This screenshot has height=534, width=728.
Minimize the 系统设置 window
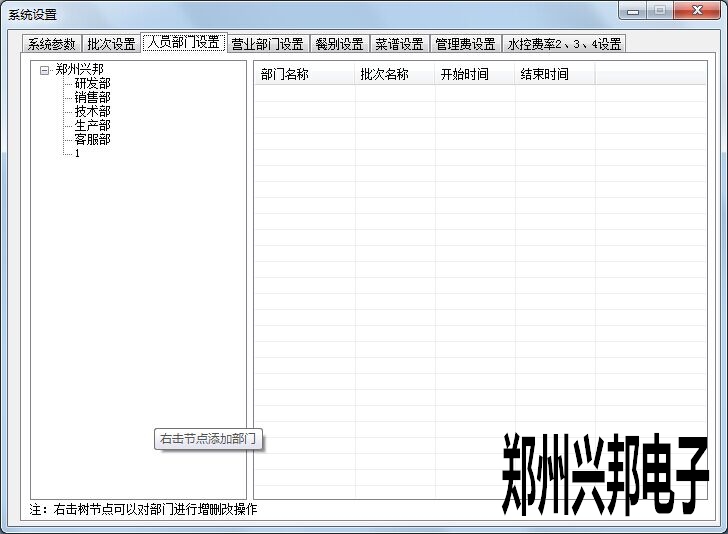pos(632,11)
